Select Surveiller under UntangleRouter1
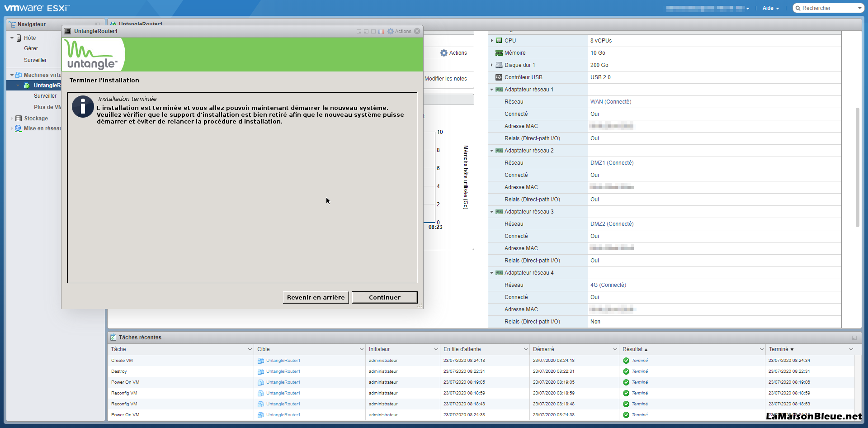 pos(45,96)
